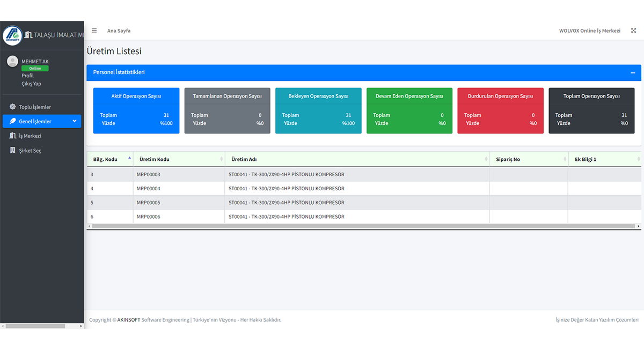Click the İş Merkezi building icon

pos(13,136)
